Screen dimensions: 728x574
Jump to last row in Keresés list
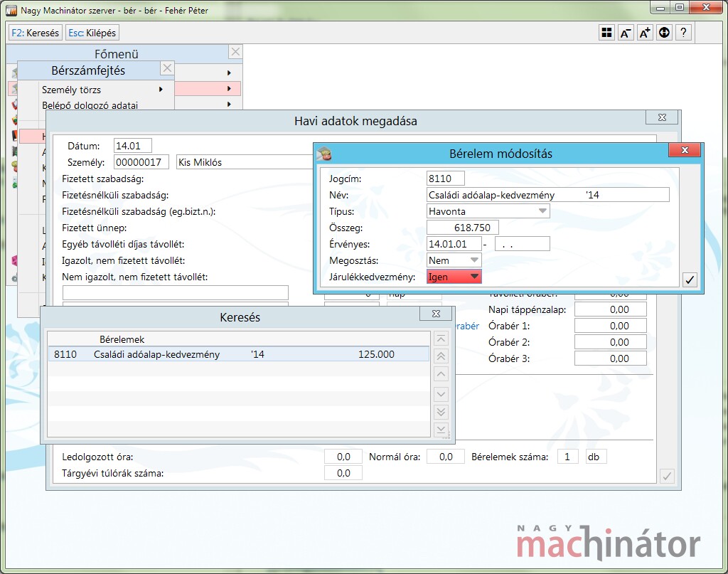[x=441, y=430]
